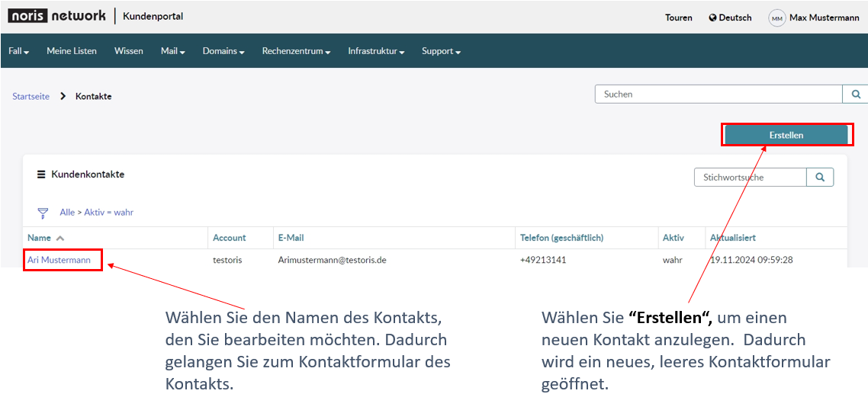
Task: Click the wahr cell in Aktiv column
Action: (672, 260)
